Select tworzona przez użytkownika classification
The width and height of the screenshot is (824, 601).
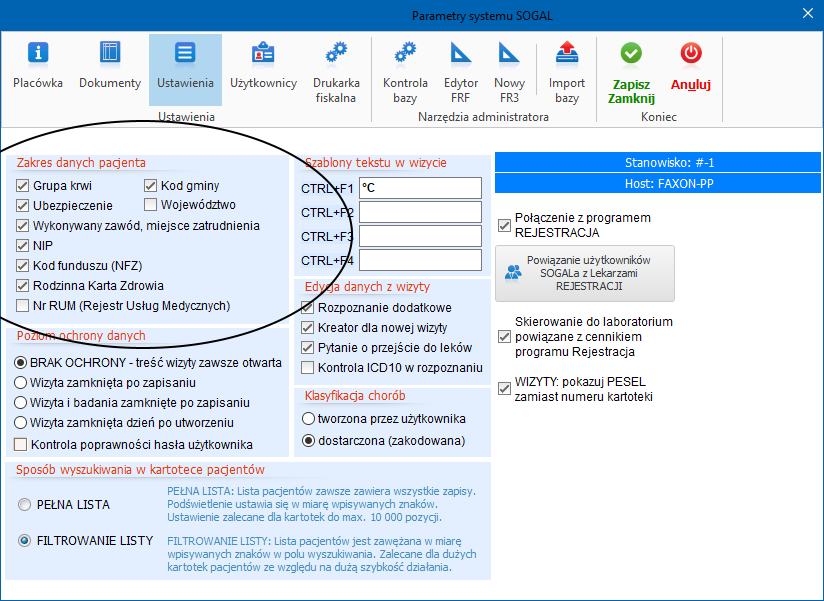click(x=309, y=419)
